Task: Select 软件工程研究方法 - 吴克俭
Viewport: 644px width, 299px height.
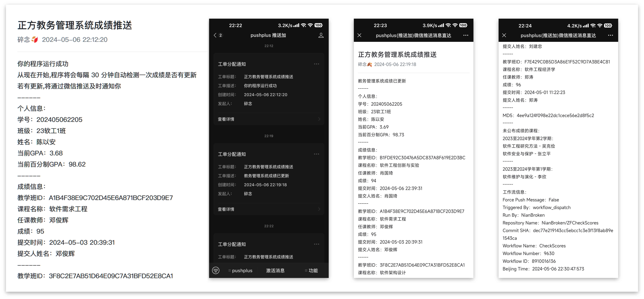Action: point(529,146)
